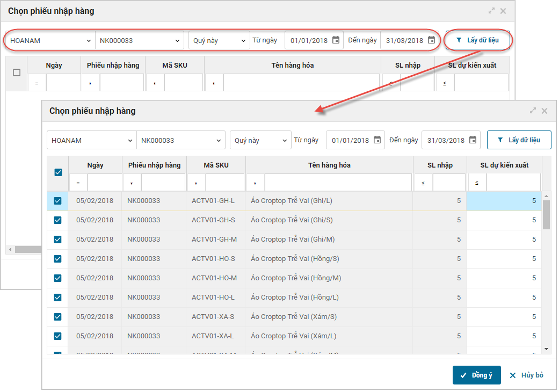Toggle select-all checkbox in front grid header

coord(58,172)
